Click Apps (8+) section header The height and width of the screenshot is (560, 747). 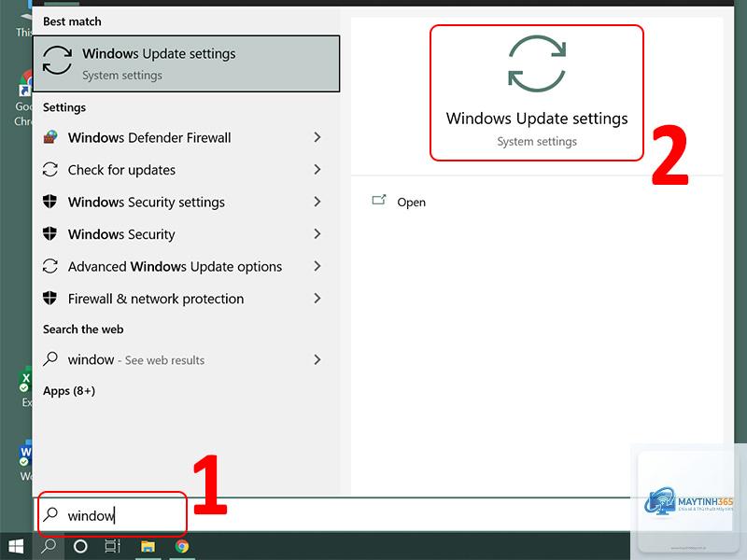point(69,391)
